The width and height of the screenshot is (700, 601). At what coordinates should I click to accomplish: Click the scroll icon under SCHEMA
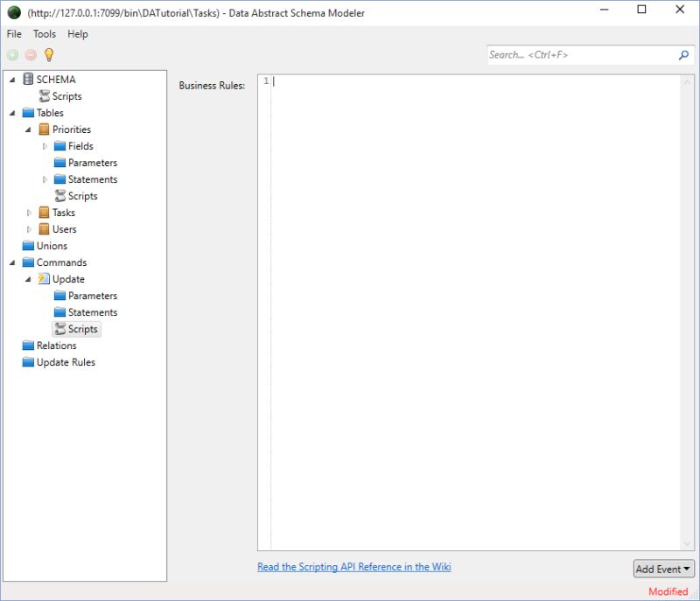45,96
